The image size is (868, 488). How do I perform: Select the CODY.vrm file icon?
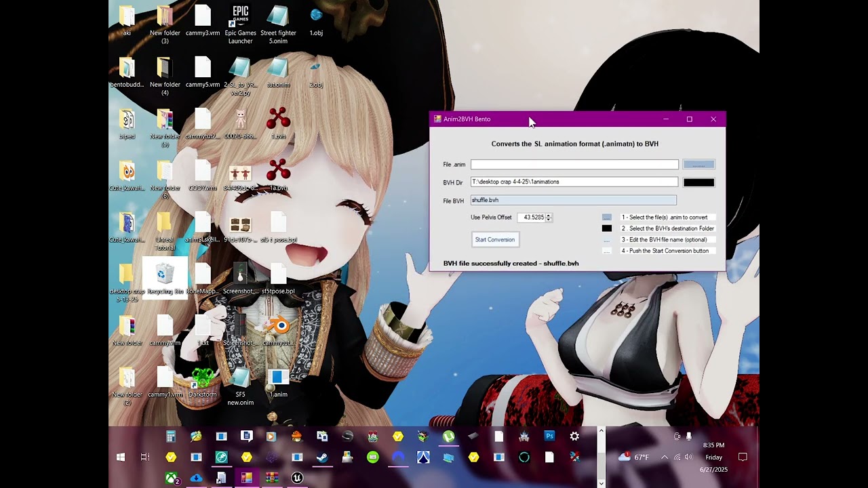point(203,176)
